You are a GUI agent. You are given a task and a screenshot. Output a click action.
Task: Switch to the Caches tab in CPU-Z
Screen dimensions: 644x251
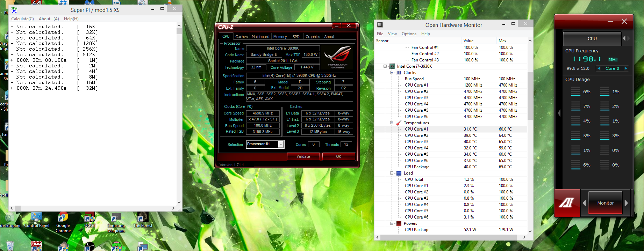click(x=241, y=37)
